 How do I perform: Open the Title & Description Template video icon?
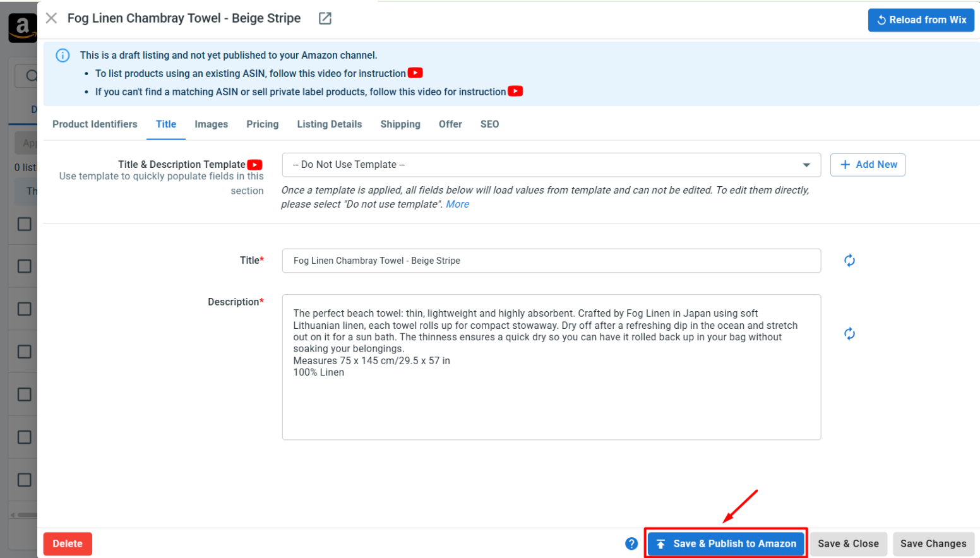pyautogui.click(x=254, y=165)
